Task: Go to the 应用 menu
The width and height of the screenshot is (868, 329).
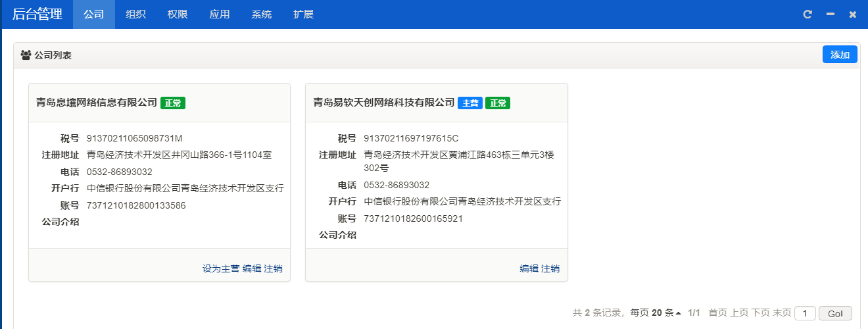Action: [220, 14]
